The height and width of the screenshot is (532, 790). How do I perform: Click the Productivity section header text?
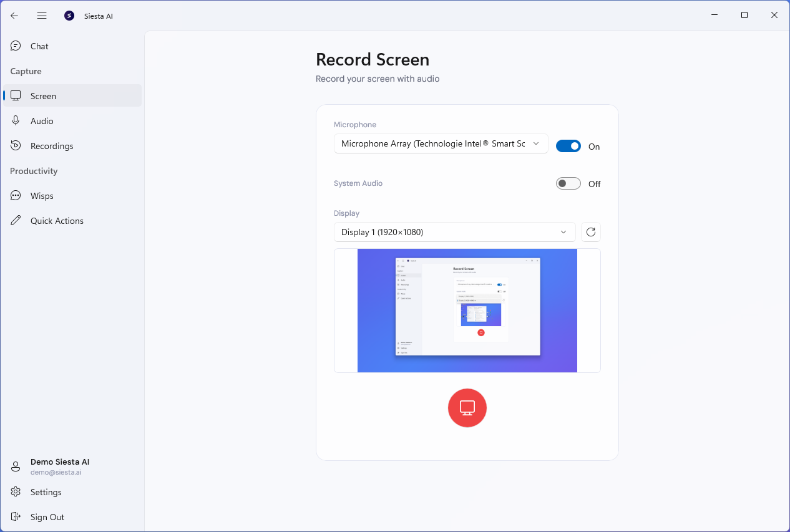pos(34,171)
